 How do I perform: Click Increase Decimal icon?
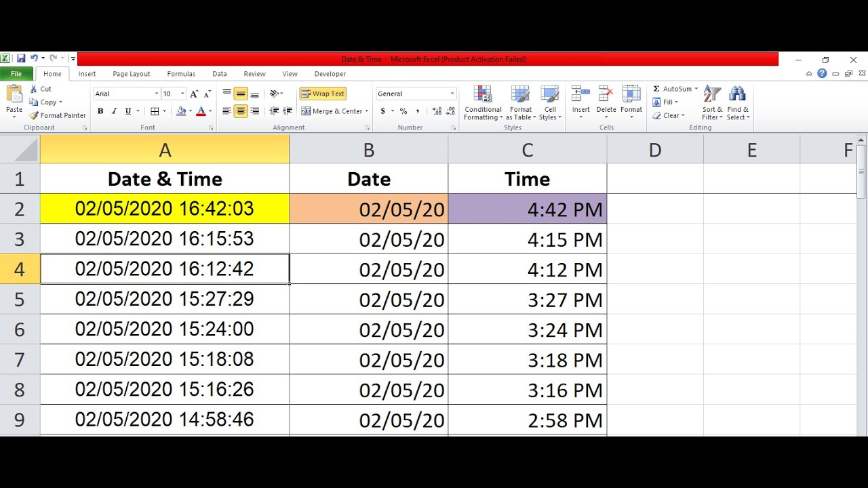pyautogui.click(x=437, y=111)
